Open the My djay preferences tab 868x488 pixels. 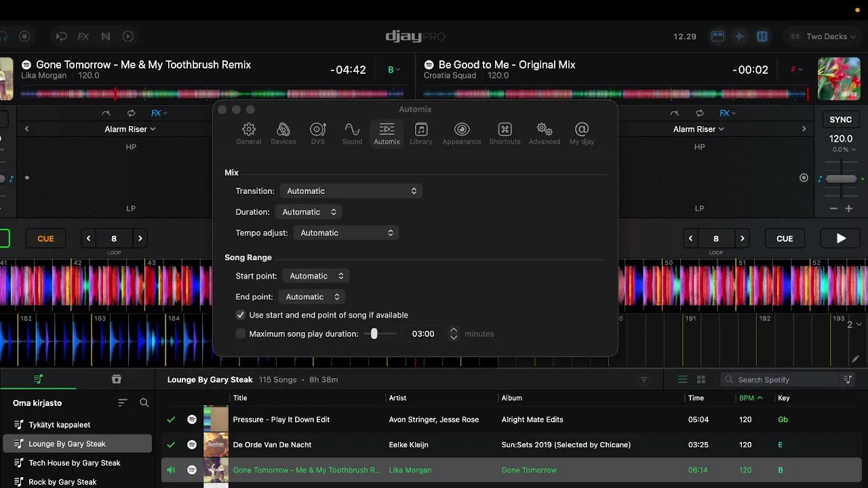[582, 134]
